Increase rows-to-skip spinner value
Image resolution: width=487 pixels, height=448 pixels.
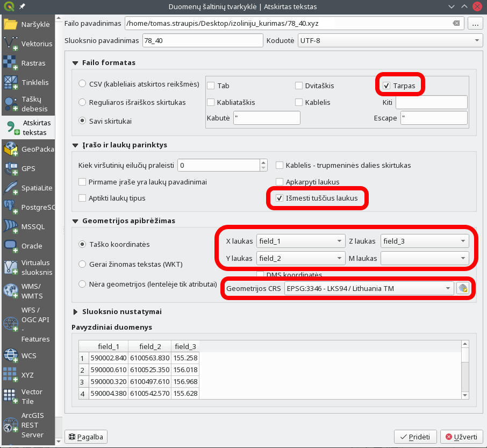(x=263, y=162)
